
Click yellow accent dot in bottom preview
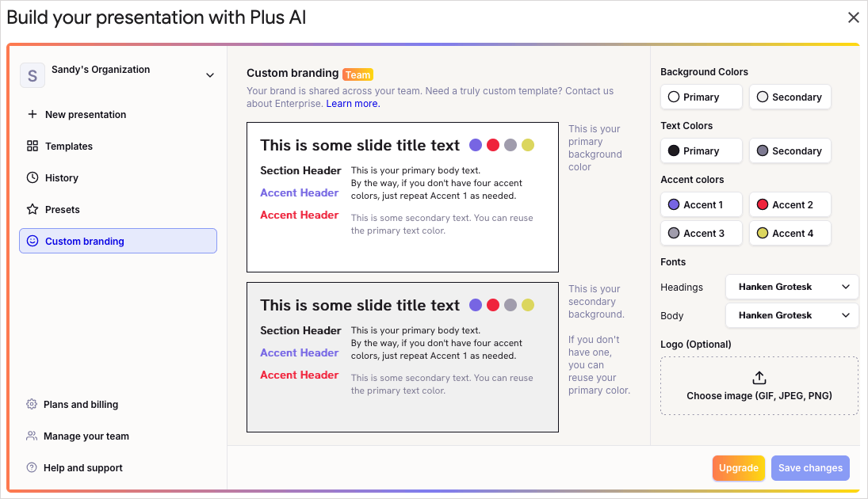click(x=528, y=305)
